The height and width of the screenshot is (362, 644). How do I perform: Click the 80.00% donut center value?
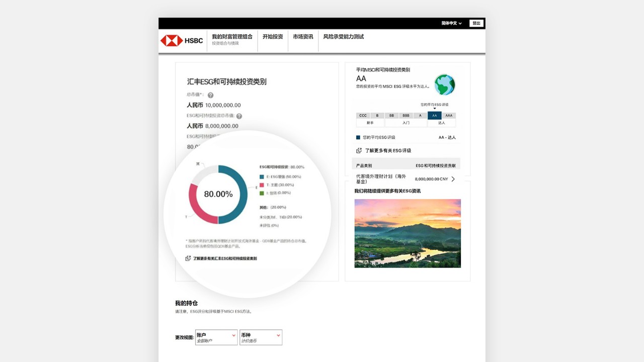click(218, 194)
